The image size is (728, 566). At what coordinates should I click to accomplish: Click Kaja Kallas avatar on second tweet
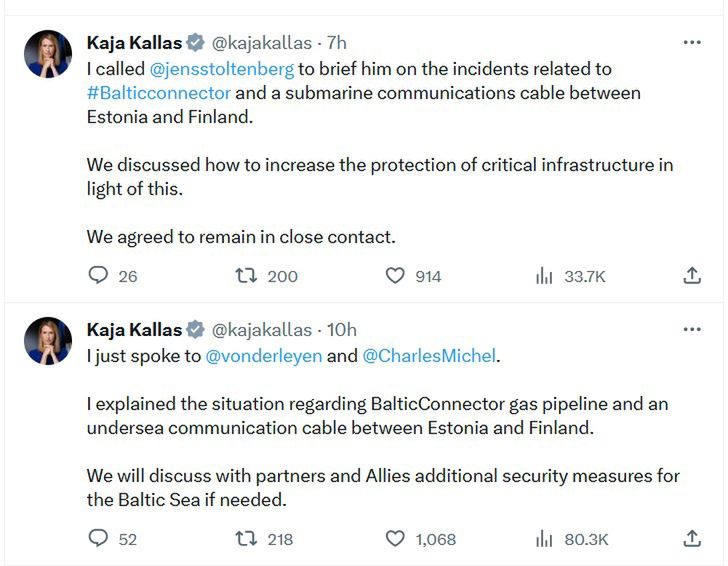click(48, 341)
